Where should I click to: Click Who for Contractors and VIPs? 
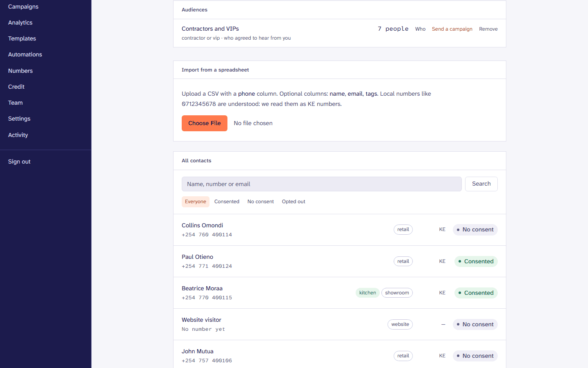pyautogui.click(x=420, y=29)
